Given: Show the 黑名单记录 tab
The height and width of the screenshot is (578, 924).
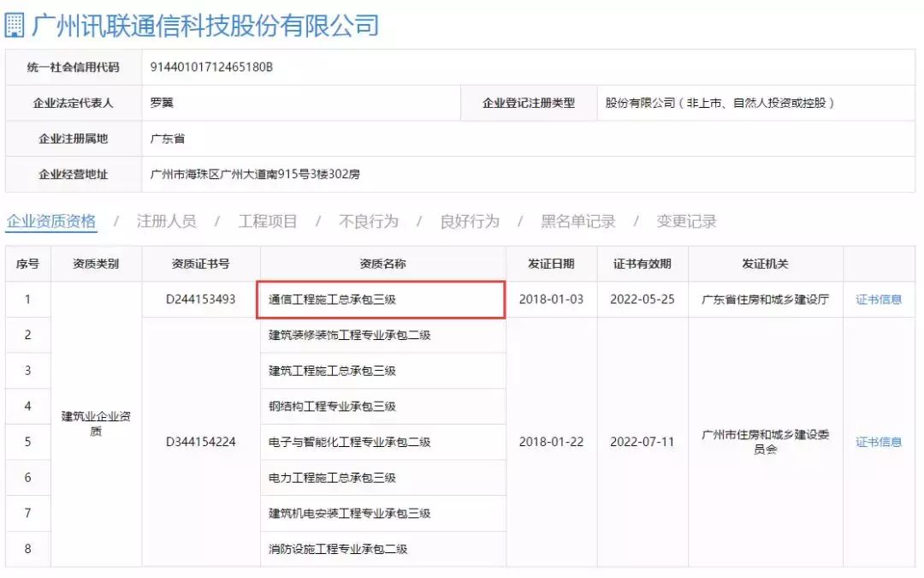Looking at the screenshot, I should pos(578,222).
